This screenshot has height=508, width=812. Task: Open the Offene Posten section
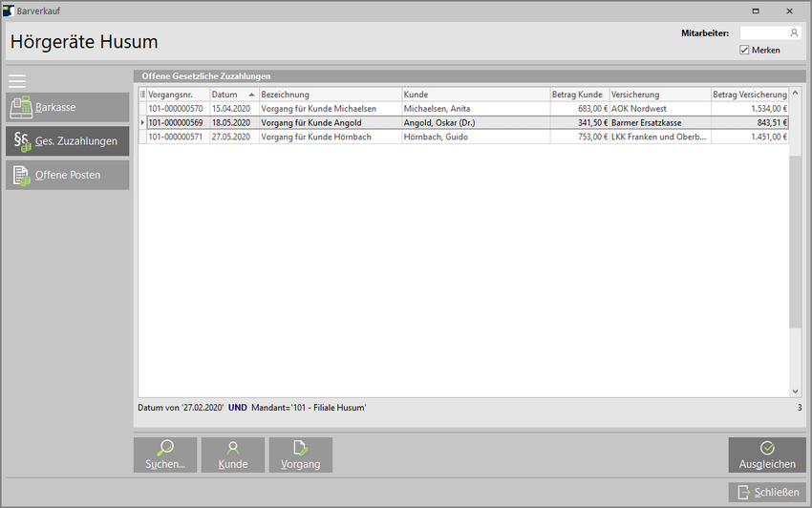point(67,175)
